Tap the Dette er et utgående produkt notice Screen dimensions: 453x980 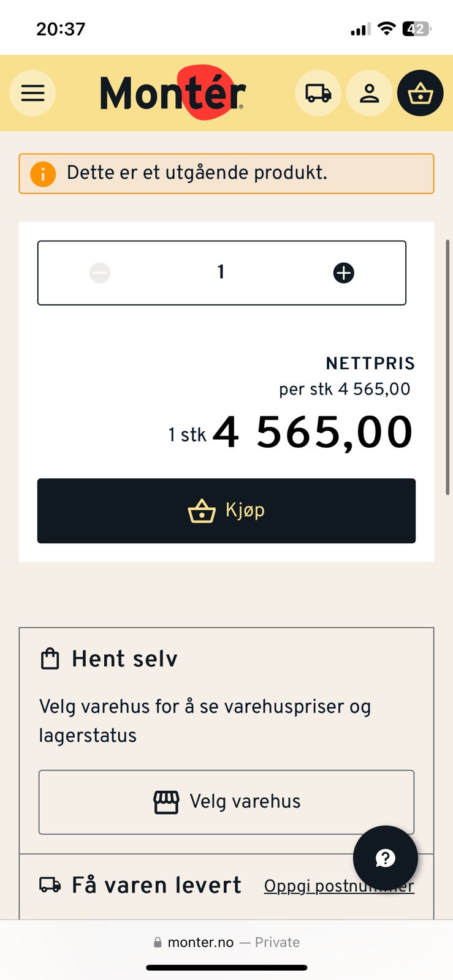[226, 174]
